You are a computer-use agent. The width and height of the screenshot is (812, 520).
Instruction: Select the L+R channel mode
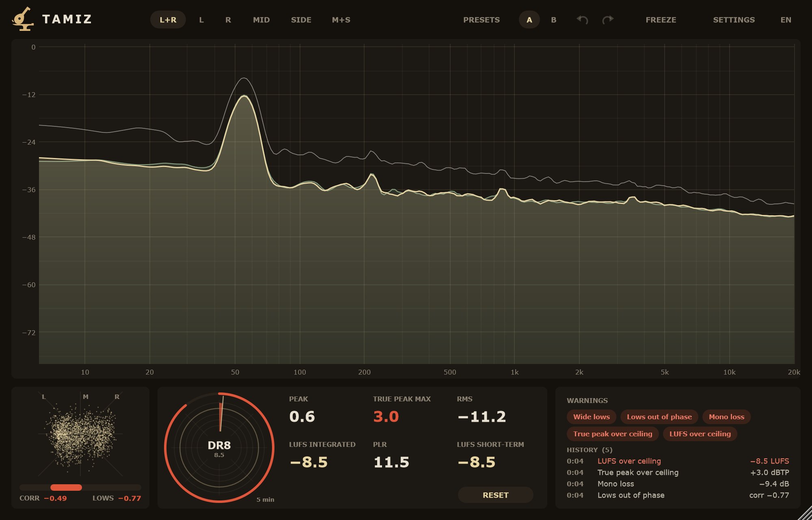(168, 19)
